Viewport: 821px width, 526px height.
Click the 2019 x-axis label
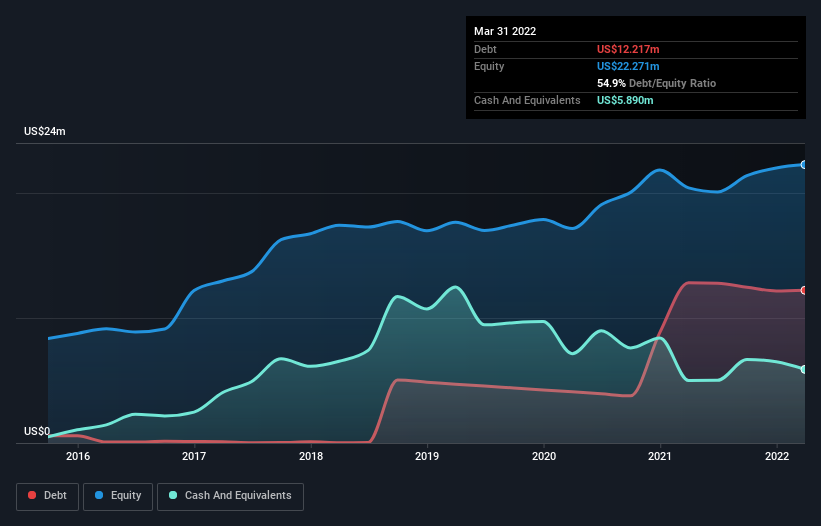click(427, 456)
